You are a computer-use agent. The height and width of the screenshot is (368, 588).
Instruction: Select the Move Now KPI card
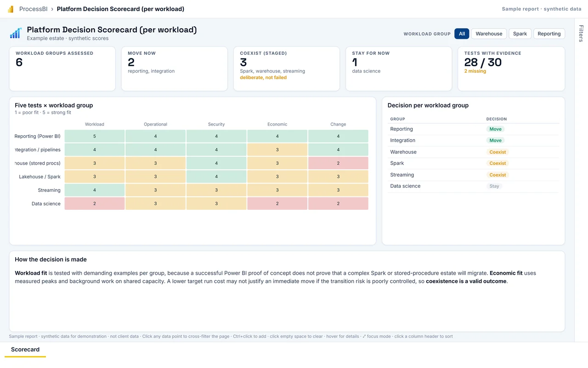pyautogui.click(x=175, y=69)
